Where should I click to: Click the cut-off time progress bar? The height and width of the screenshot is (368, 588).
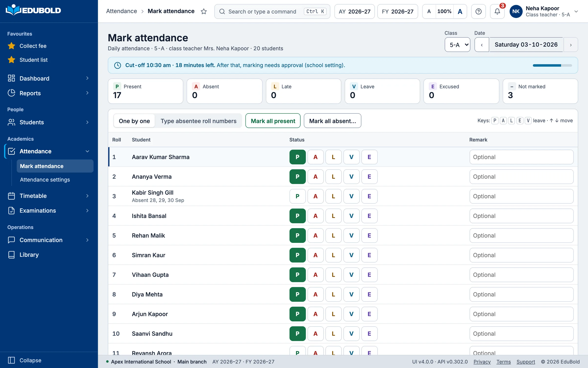(x=552, y=65)
